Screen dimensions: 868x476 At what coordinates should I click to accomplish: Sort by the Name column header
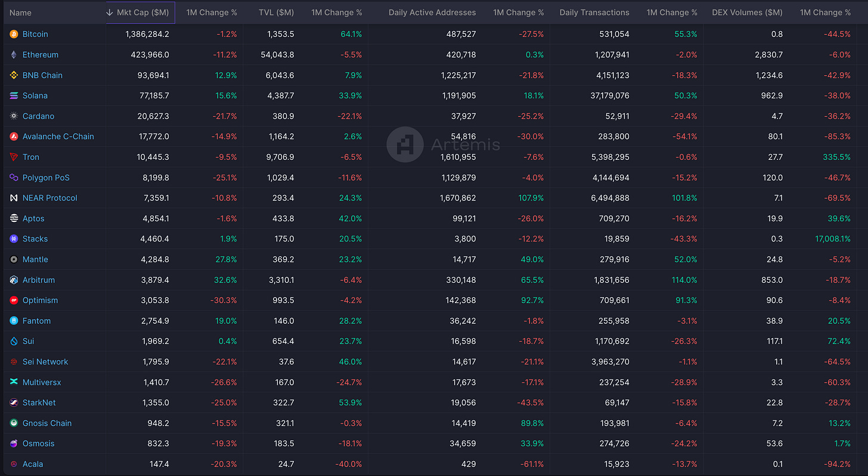coord(20,13)
